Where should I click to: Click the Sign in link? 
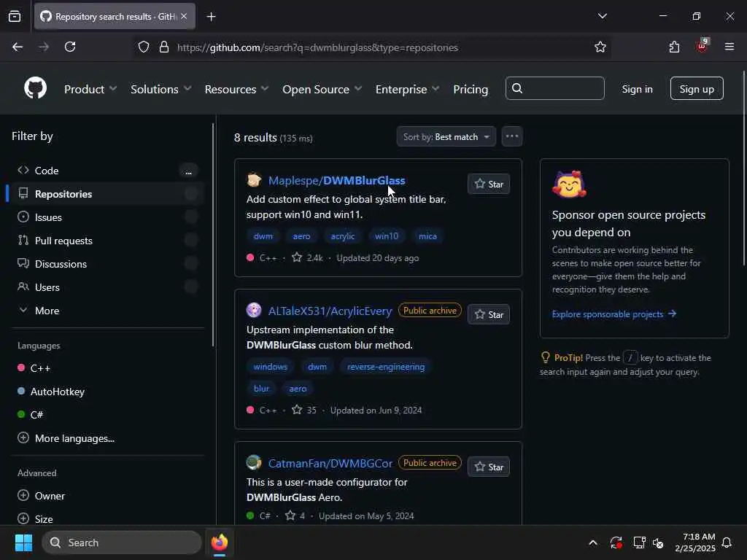click(x=637, y=89)
